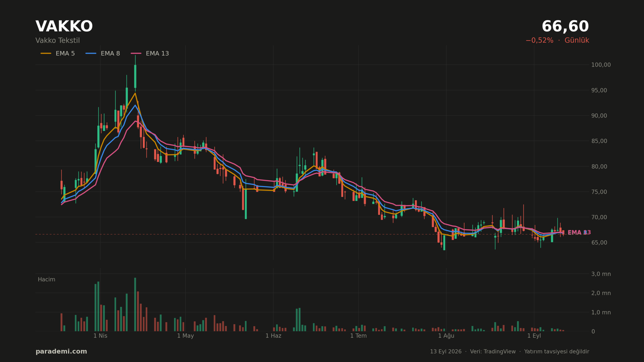This screenshot has height=362, width=644.
Task: Click the 90,00 price axis label
Action: click(x=599, y=116)
